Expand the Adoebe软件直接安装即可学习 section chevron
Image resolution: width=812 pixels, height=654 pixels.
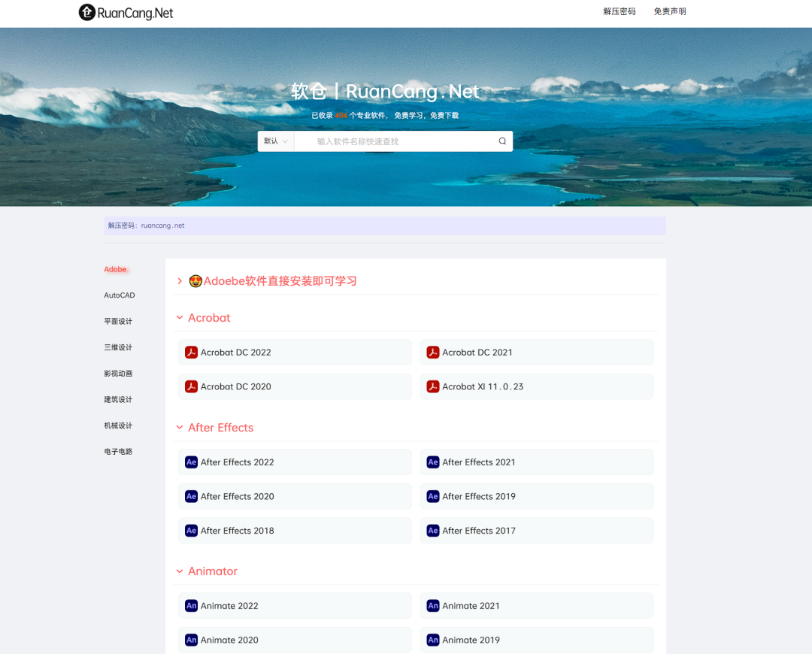click(180, 280)
